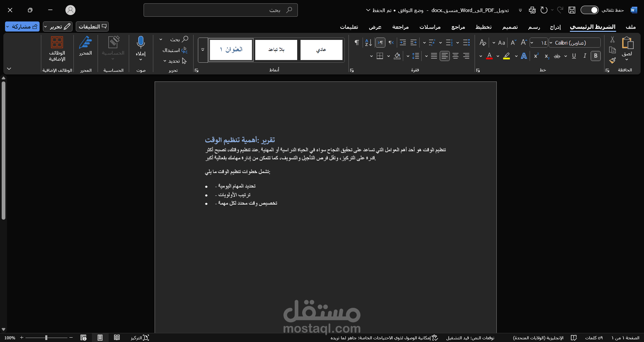
Task: Open the Add-ins (الوظائف الإضافية) icon
Action: (57, 43)
